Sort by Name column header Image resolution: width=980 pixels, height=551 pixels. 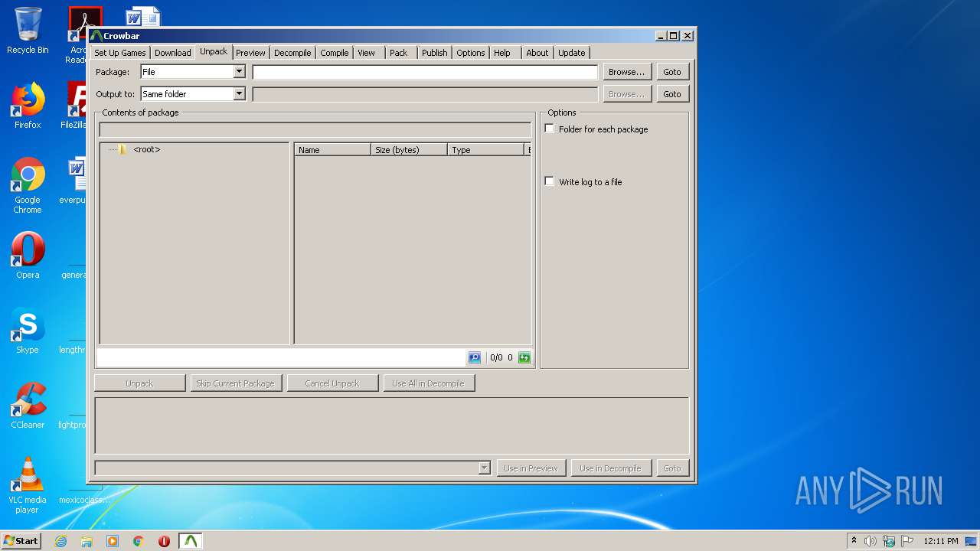[x=332, y=149]
